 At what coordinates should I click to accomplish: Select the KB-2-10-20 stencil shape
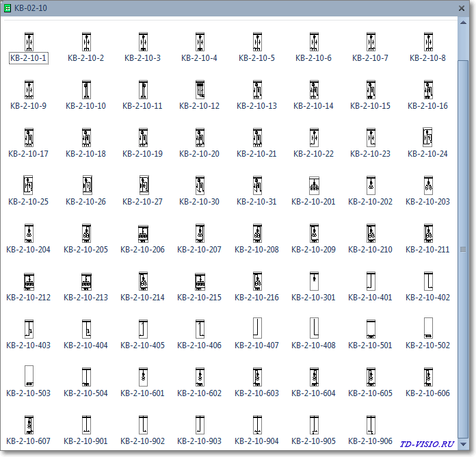(200, 138)
